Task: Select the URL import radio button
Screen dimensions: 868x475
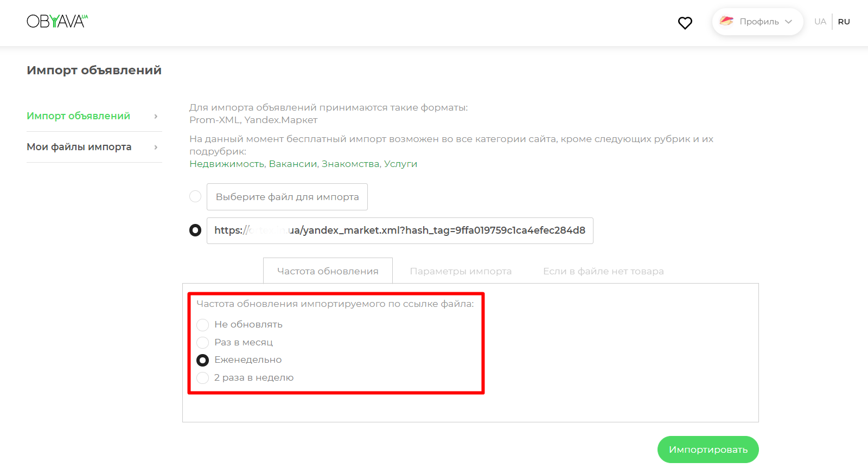Action: click(195, 230)
